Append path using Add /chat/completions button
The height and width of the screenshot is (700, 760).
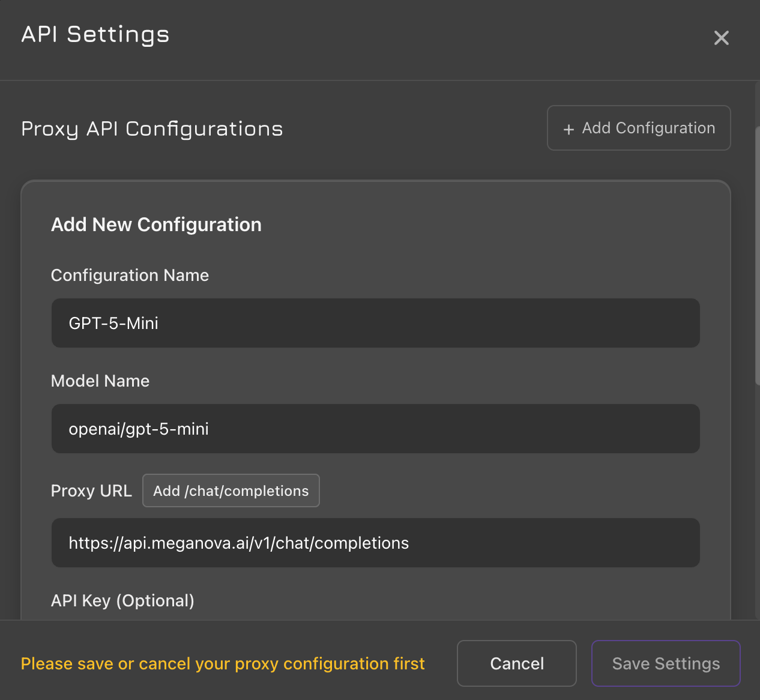pos(231,490)
